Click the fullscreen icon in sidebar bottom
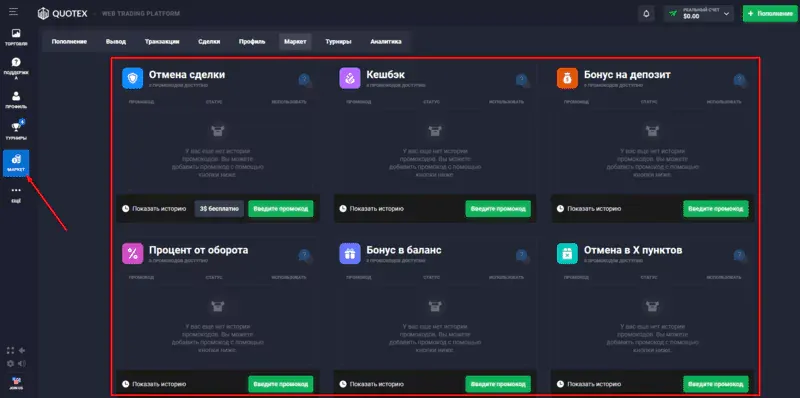The width and height of the screenshot is (800, 398). [10, 351]
